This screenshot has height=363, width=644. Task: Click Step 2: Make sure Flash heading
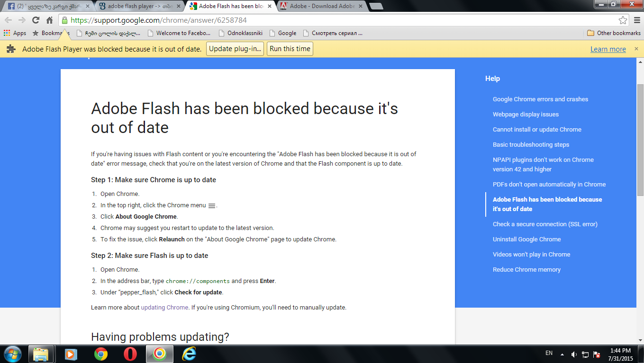(x=150, y=256)
